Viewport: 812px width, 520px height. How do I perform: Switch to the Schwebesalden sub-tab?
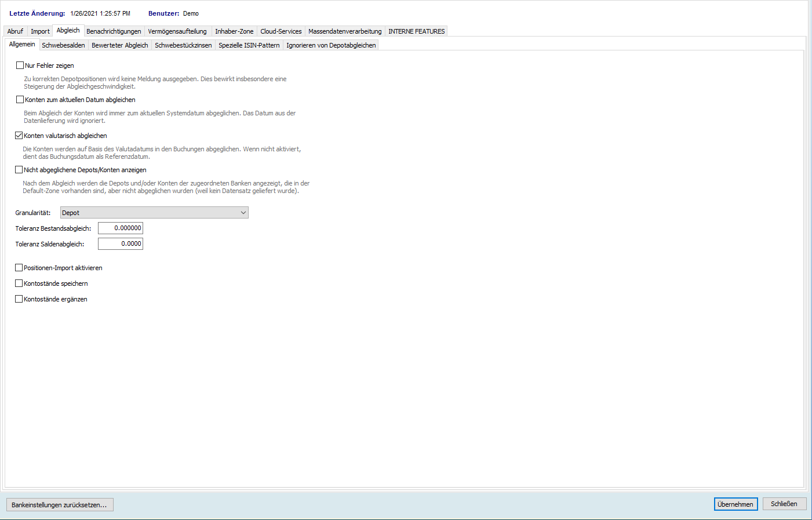[x=63, y=45]
